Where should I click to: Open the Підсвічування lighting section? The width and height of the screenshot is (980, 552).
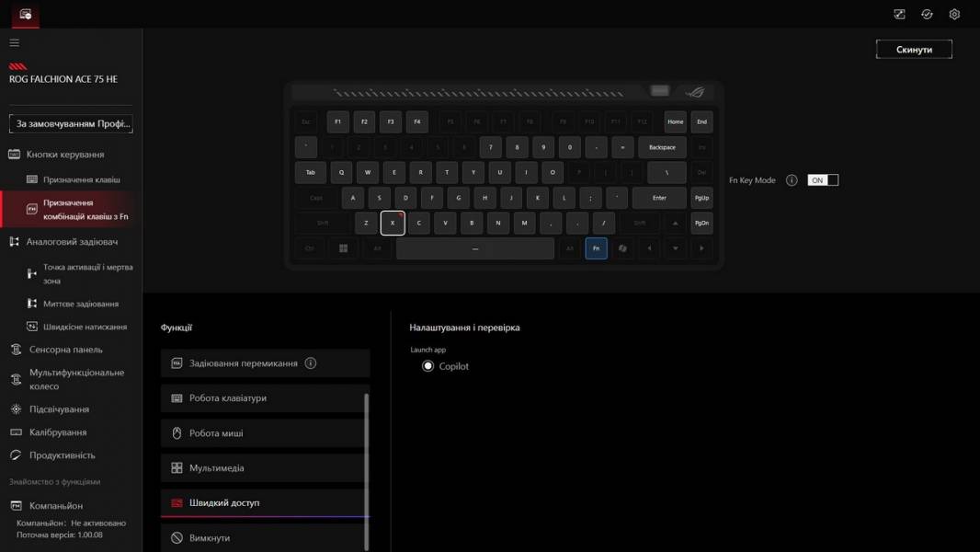point(59,409)
